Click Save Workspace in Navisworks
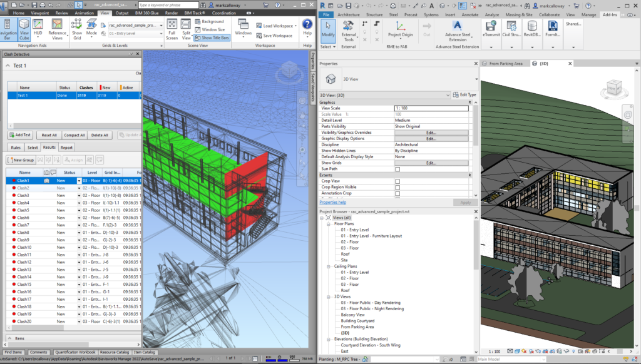 [x=274, y=36]
